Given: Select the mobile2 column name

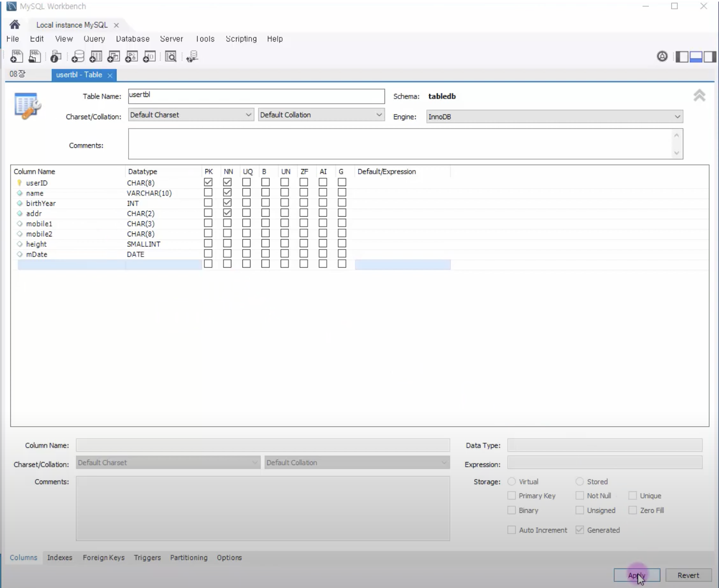Looking at the screenshot, I should pos(39,234).
